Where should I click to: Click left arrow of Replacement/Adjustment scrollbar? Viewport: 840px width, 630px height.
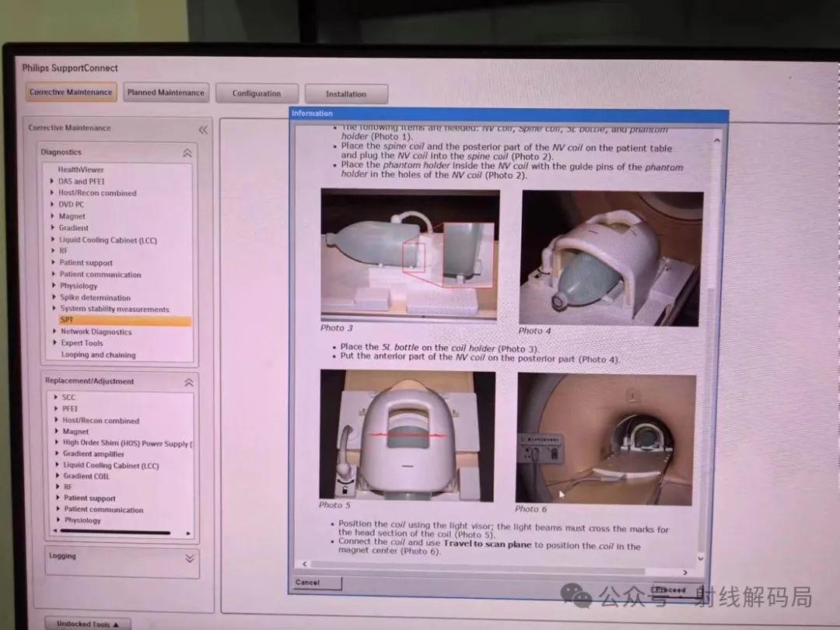(55, 531)
